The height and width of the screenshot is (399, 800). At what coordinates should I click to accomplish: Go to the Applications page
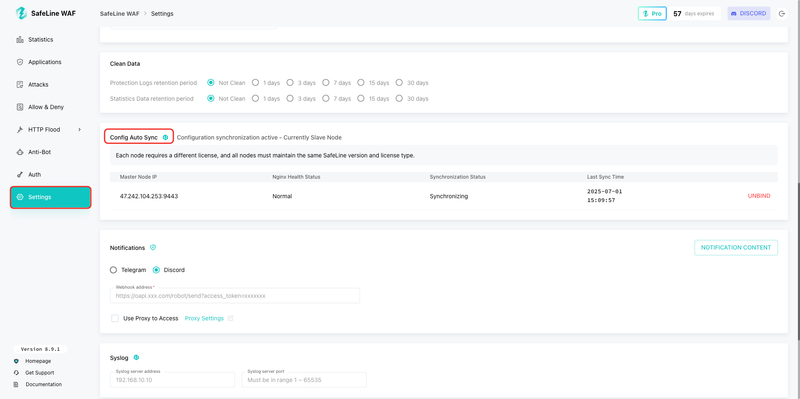click(x=51, y=62)
